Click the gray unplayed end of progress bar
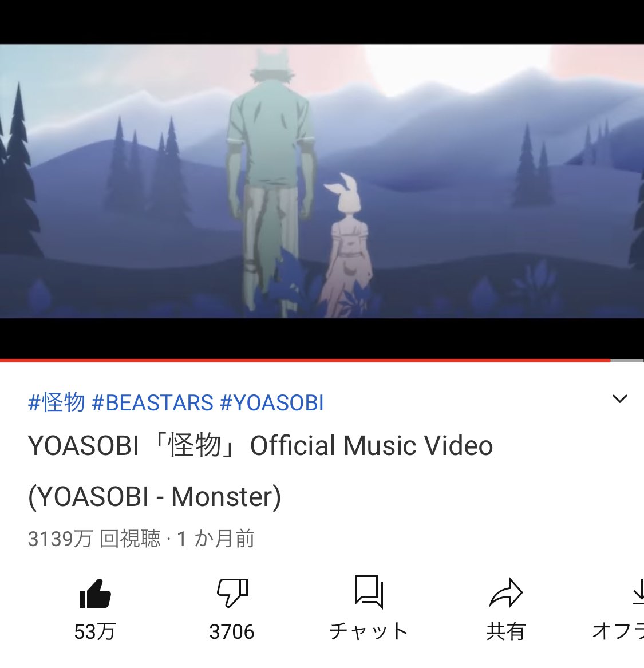 pyautogui.click(x=627, y=361)
